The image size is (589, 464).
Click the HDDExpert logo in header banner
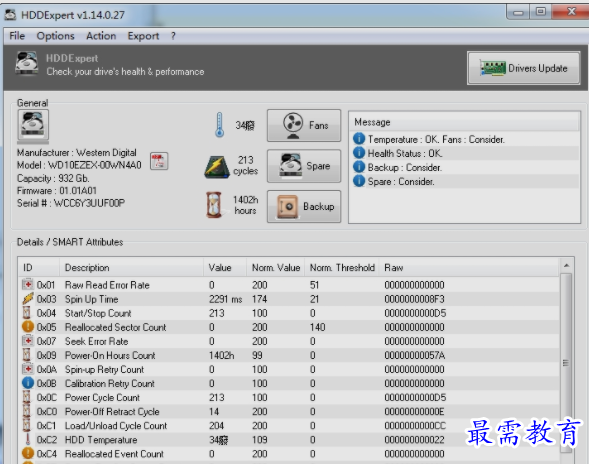click(x=27, y=63)
